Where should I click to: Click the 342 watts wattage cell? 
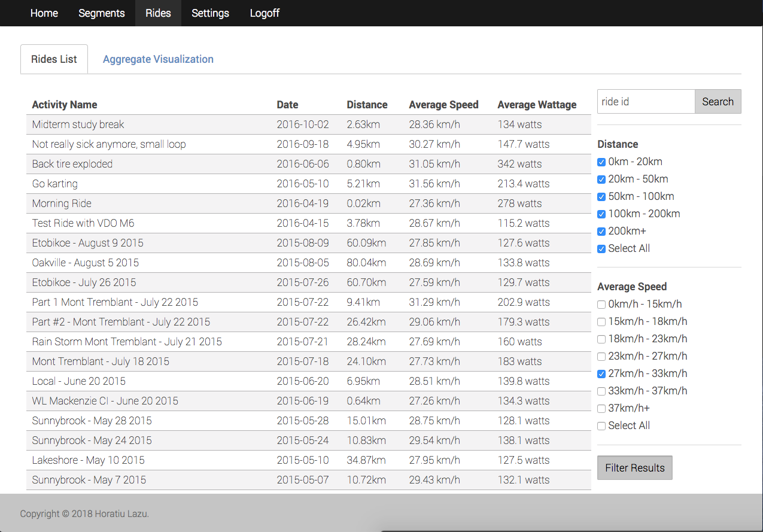[519, 164]
